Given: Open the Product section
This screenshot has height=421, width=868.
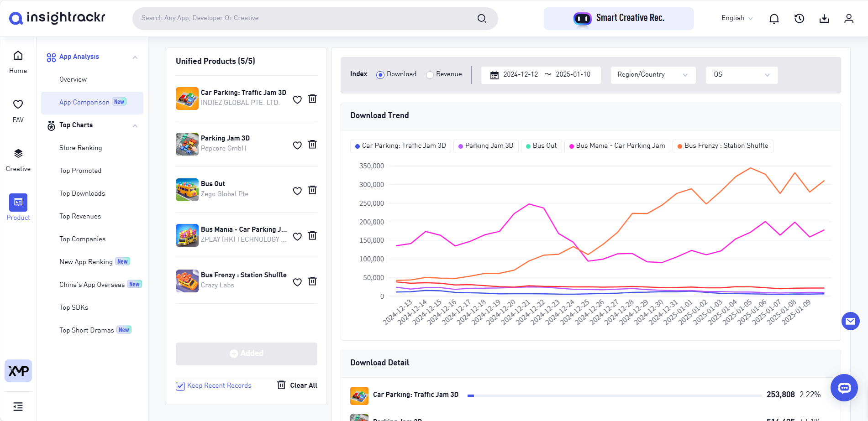Looking at the screenshot, I should (18, 208).
